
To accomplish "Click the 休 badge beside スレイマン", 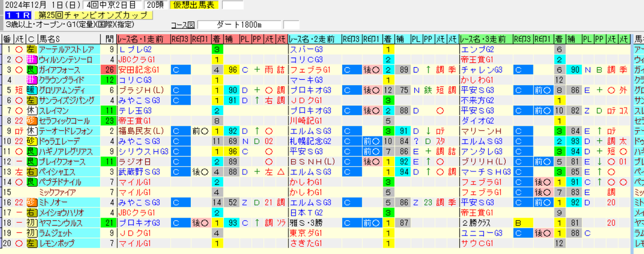I will click(31, 110).
